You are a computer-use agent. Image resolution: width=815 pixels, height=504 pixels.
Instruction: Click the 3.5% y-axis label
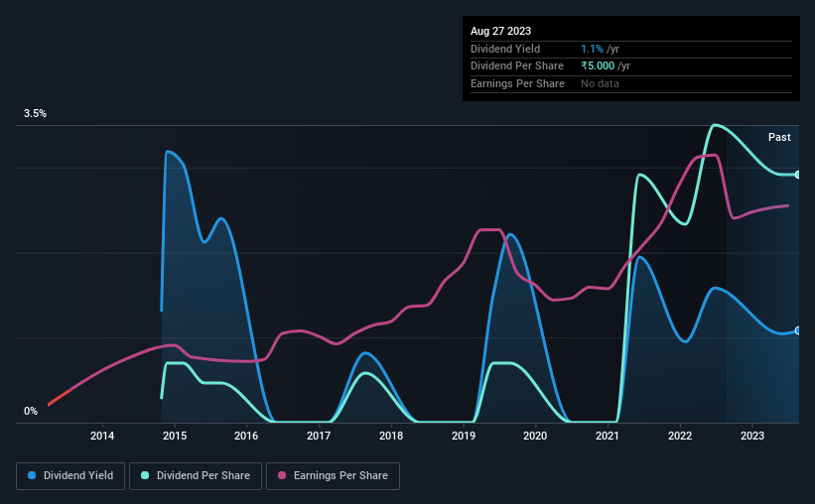tap(35, 113)
